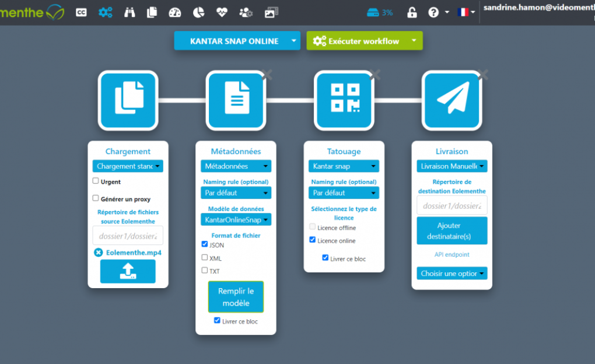
Task: Click the upload file button under Eolementhe.mp4
Action: 128,271
